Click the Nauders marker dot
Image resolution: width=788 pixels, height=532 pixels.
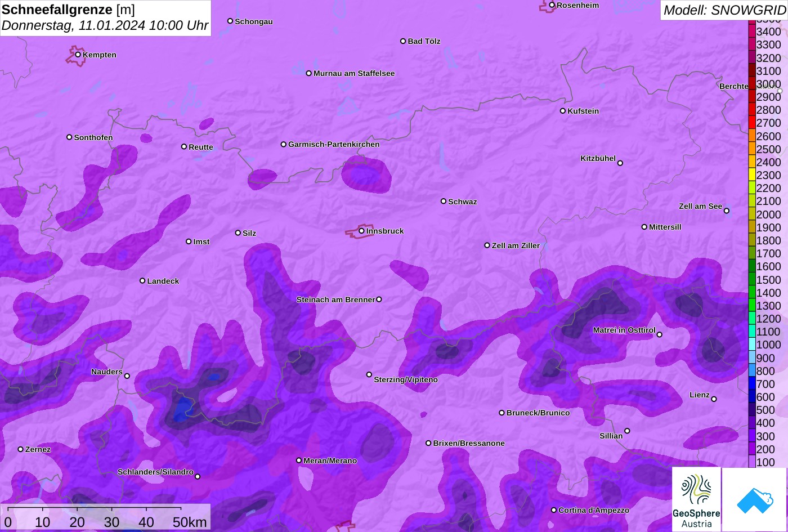point(127,376)
